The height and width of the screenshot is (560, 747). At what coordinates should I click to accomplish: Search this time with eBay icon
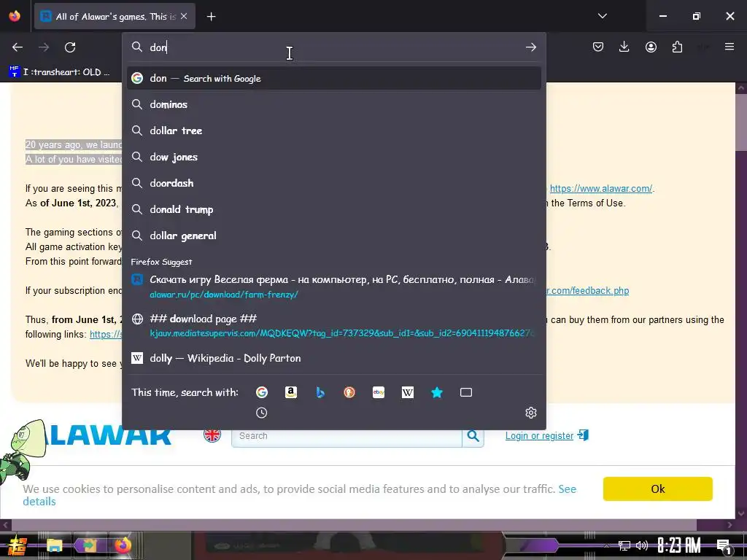click(x=379, y=392)
